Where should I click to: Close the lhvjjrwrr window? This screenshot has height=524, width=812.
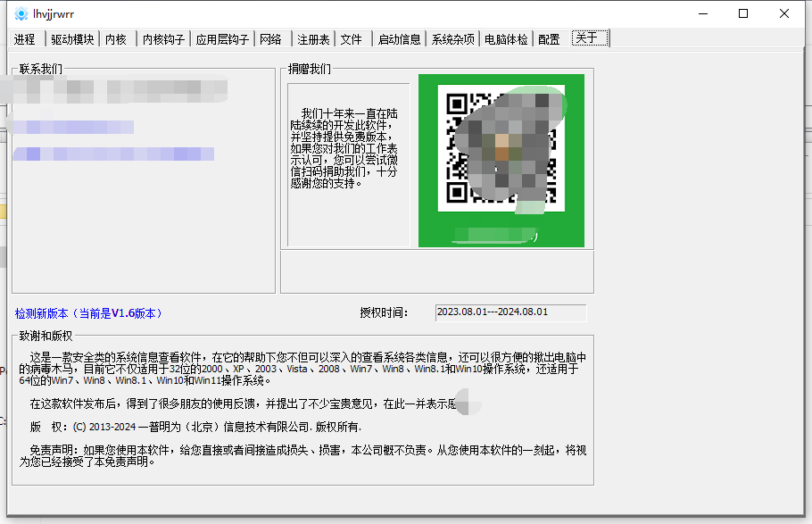point(784,14)
